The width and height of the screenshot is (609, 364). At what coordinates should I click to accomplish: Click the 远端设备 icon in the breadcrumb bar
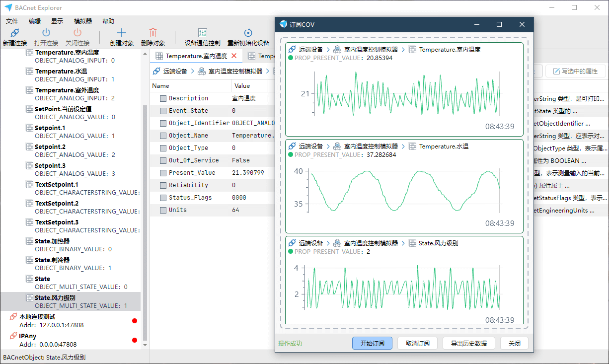(157, 71)
